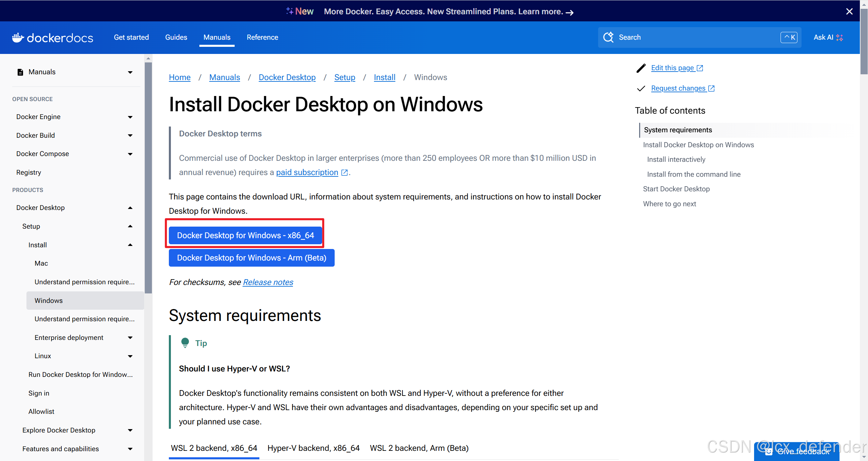
Task: Click the pencil icon beside Edit this page
Action: [x=641, y=68]
